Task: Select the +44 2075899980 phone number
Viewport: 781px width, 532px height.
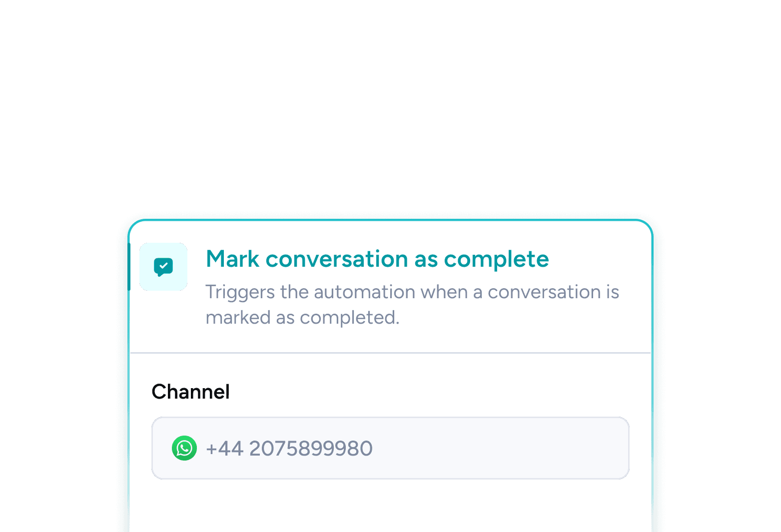Action: coord(289,449)
